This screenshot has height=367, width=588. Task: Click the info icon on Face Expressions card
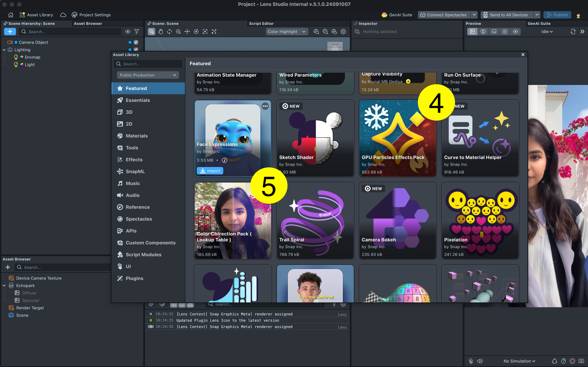pyautogui.click(x=225, y=160)
